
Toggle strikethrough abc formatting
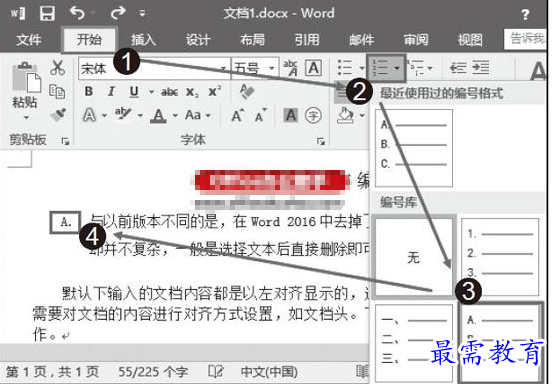coord(169,92)
